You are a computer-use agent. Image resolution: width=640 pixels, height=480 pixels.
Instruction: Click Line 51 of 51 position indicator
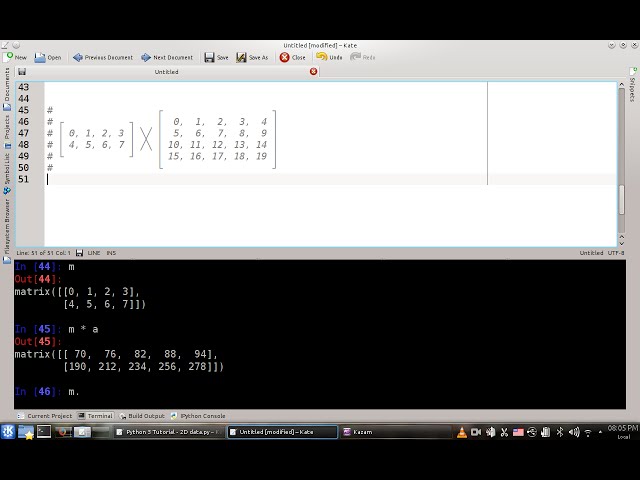43,253
